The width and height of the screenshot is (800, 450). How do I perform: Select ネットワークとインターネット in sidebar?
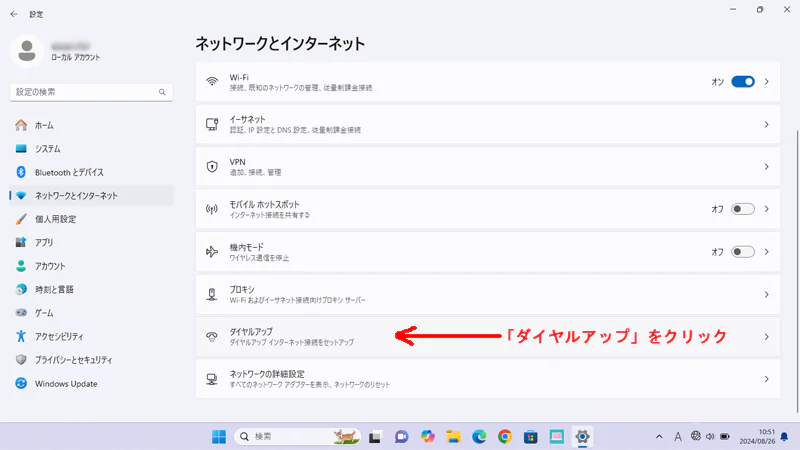click(x=92, y=196)
